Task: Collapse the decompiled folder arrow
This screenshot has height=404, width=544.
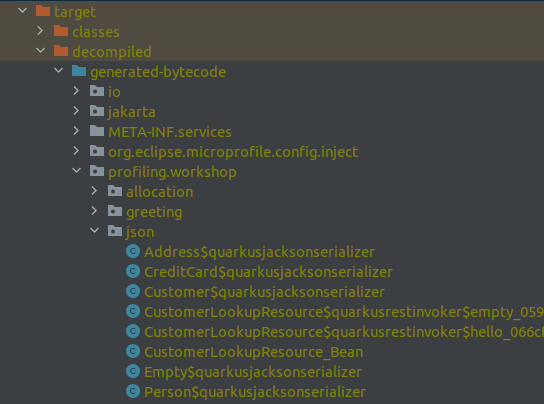Action: [41, 51]
